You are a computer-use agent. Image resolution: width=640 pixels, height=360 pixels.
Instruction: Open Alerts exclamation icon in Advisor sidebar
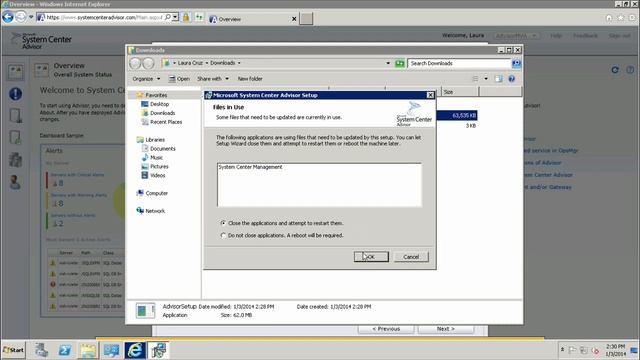click(16, 94)
